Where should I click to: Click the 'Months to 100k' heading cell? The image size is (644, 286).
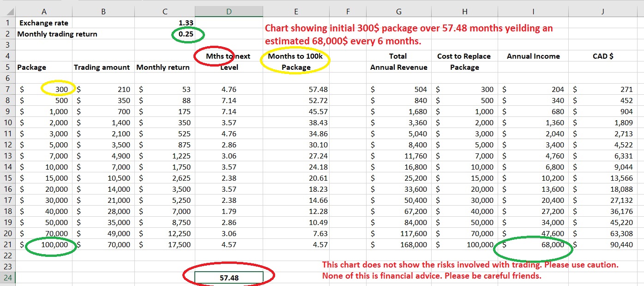point(296,56)
